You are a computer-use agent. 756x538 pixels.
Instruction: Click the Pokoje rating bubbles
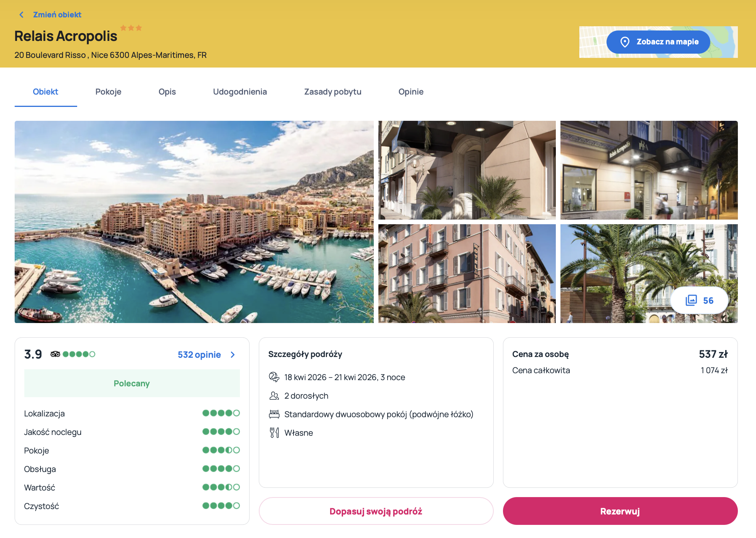pos(221,450)
